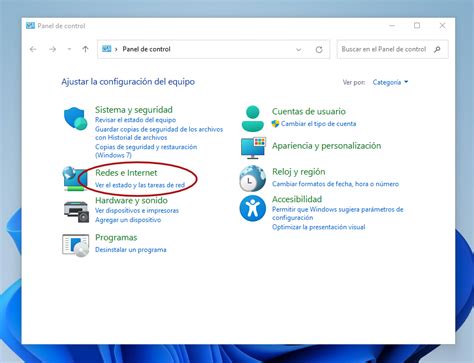Click Ver el estado y las tareas de red
Image resolution: width=474 pixels, height=363 pixels.
tap(140, 185)
